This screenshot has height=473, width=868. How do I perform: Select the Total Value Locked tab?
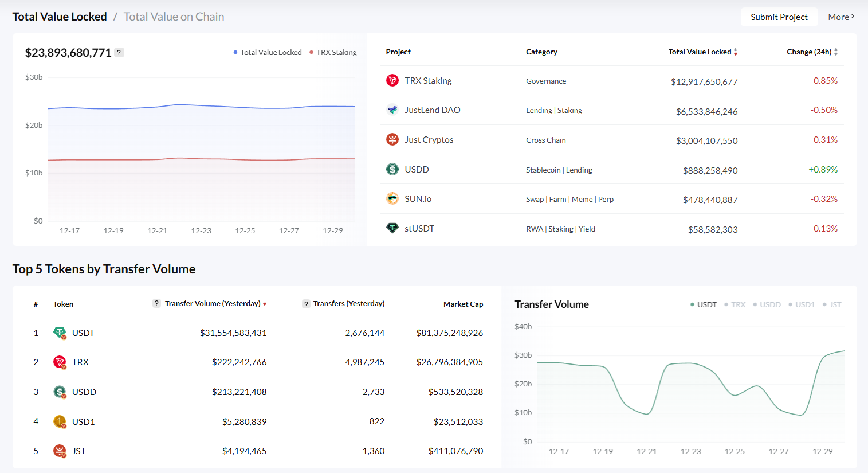coord(60,17)
